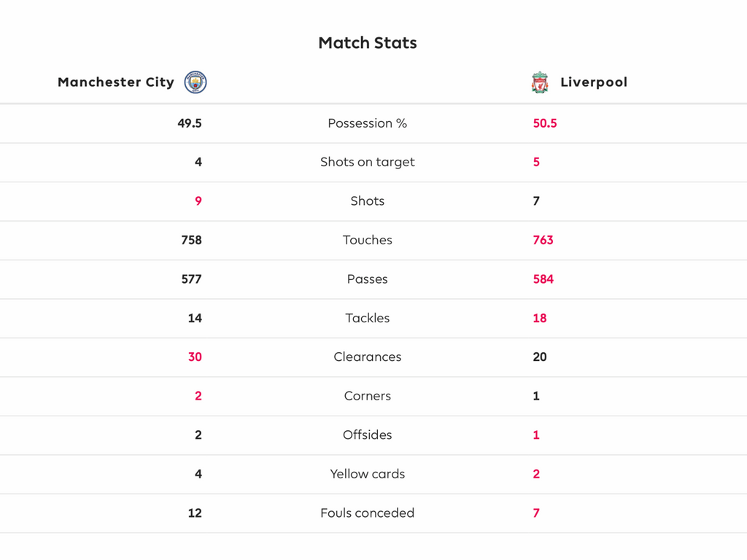Click the Fouls conceded stat label
Screen dimensions: 747x560
[x=368, y=513]
